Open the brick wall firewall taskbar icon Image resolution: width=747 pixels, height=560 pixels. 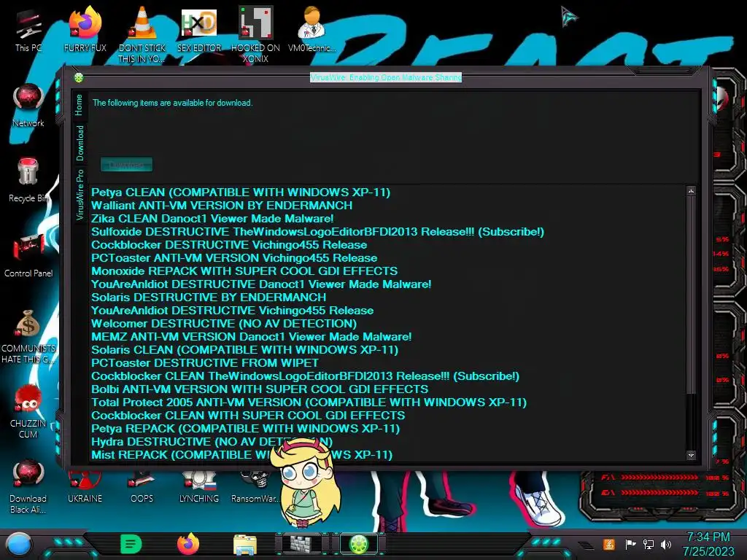pyautogui.click(x=302, y=544)
